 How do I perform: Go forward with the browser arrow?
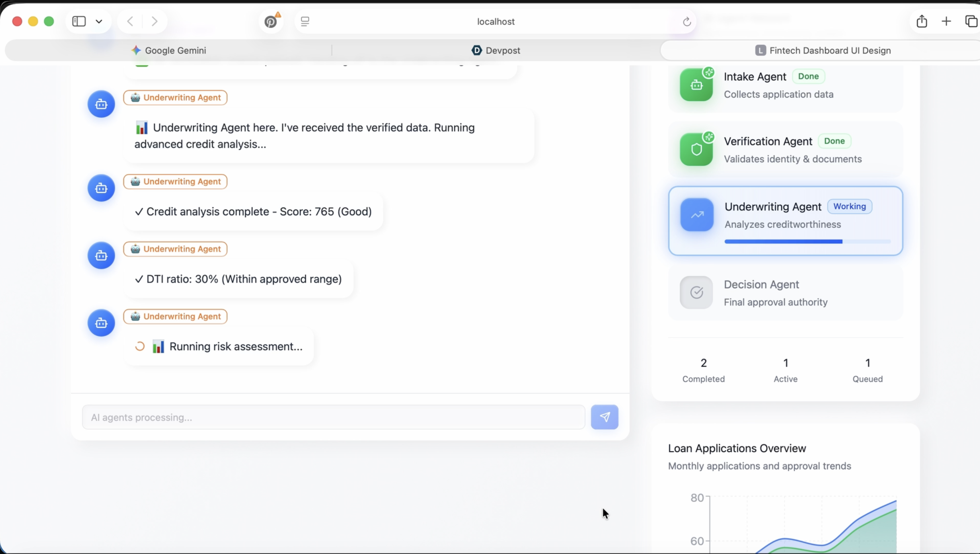(x=154, y=21)
